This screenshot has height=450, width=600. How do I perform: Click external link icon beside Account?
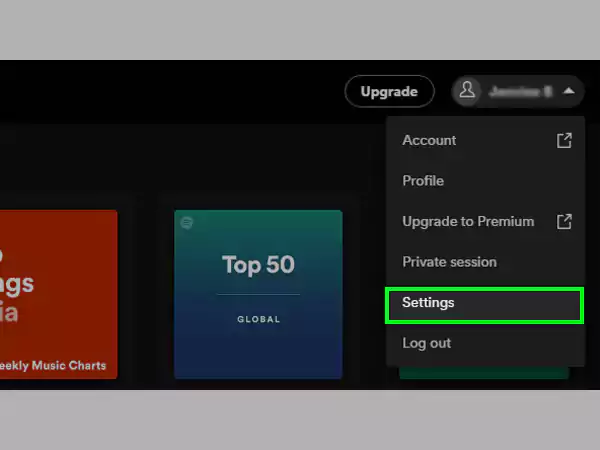coord(564,140)
